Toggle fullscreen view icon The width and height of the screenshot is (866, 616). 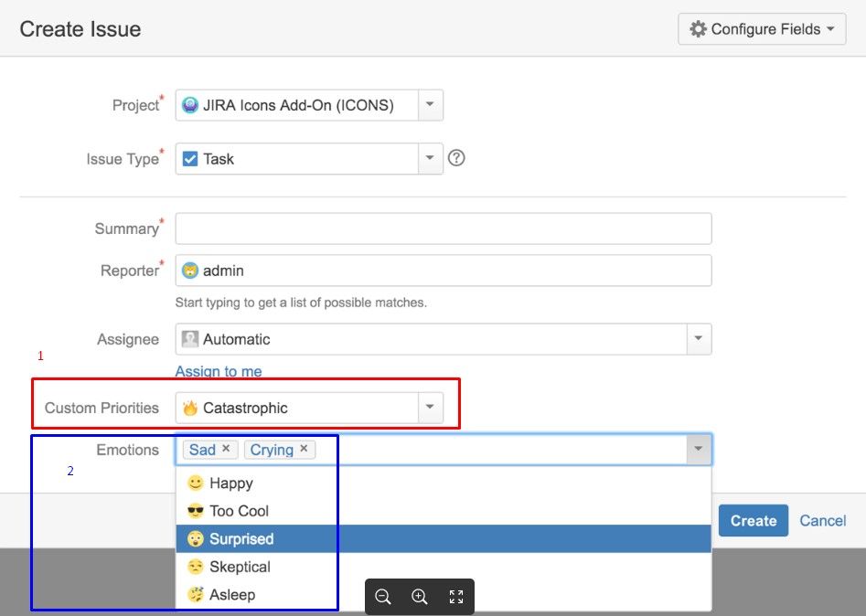(x=456, y=597)
